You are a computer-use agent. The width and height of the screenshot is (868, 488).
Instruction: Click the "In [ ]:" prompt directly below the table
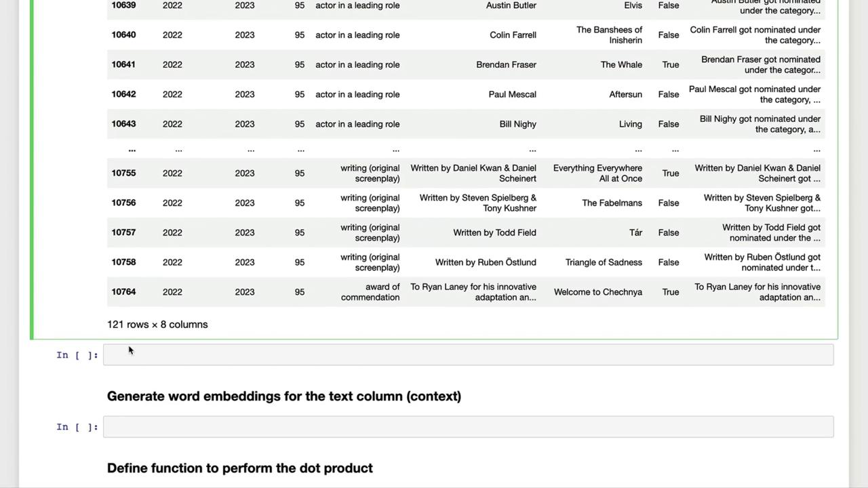pyautogui.click(x=77, y=355)
